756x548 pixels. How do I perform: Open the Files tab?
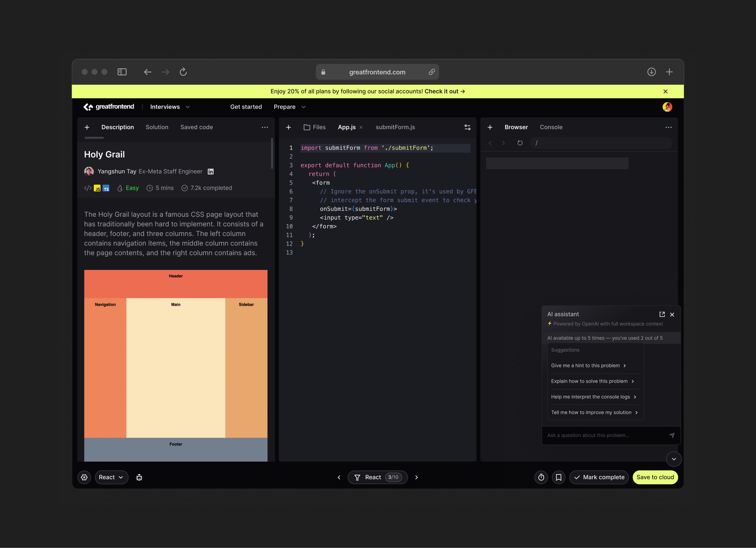pyautogui.click(x=315, y=127)
